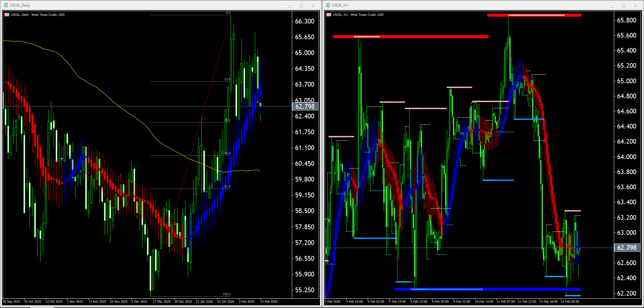Click the 66.300 price on Daily scale
Screen dimensions: 644x308
305,21
